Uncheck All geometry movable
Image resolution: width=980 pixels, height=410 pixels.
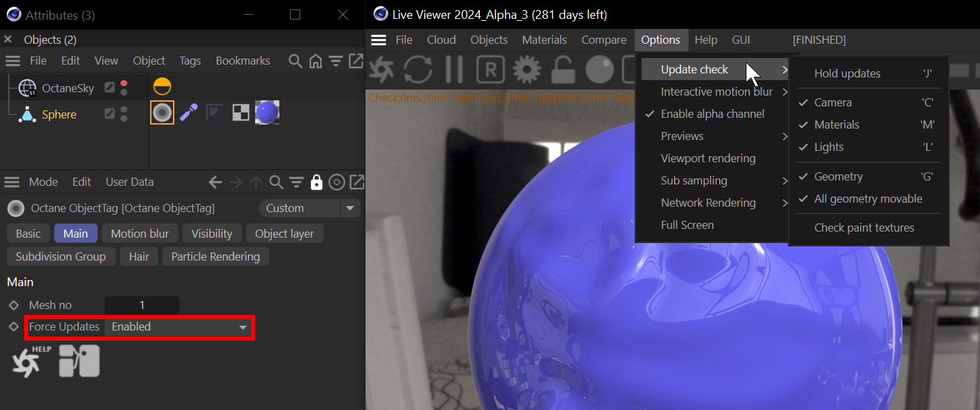(869, 199)
